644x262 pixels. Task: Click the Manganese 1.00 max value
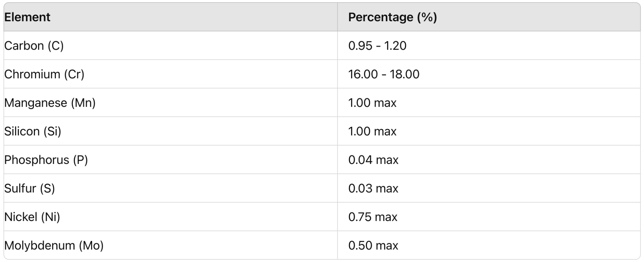372,103
